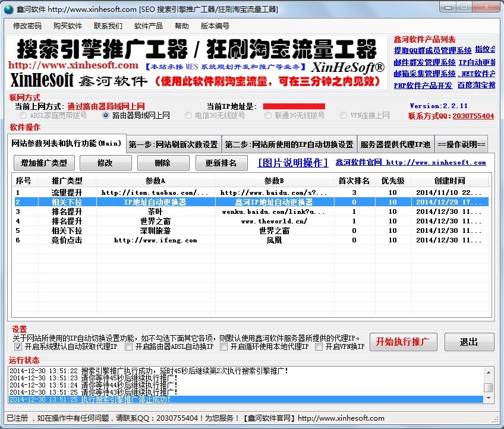Click log scrollbar down arrow
Screen dimensions: 504x429
(489, 398)
